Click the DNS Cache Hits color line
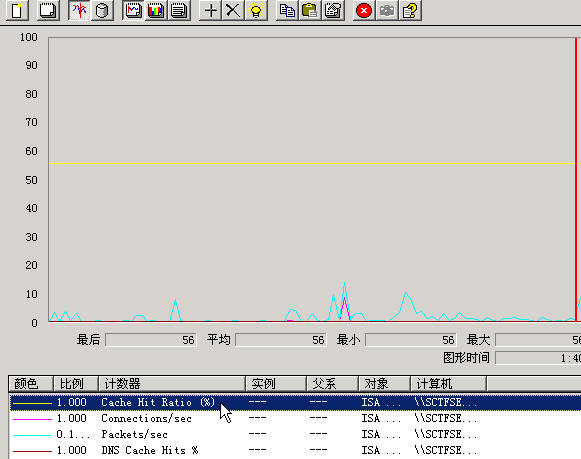Image resolution: width=581 pixels, height=459 pixels. tap(32, 451)
